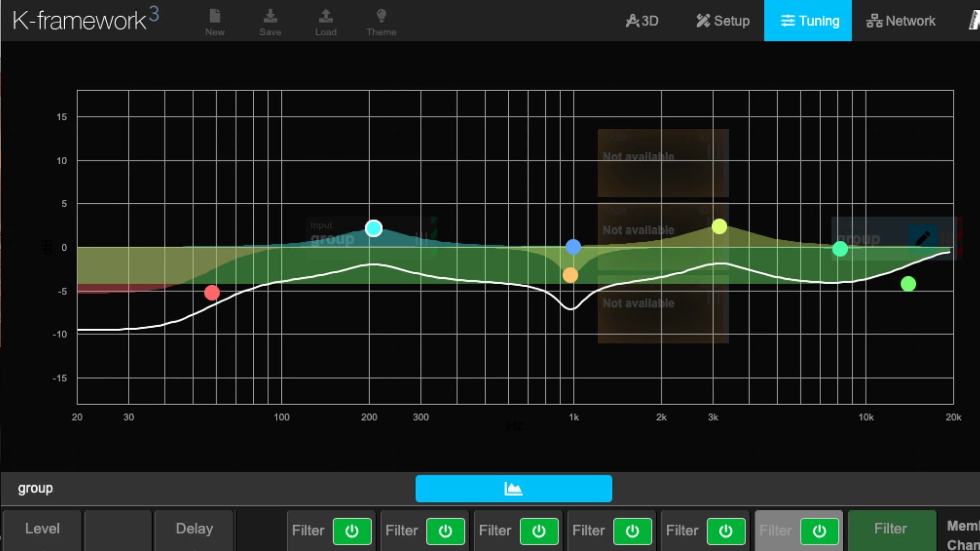
Task: Click the Delay button
Action: [195, 529]
